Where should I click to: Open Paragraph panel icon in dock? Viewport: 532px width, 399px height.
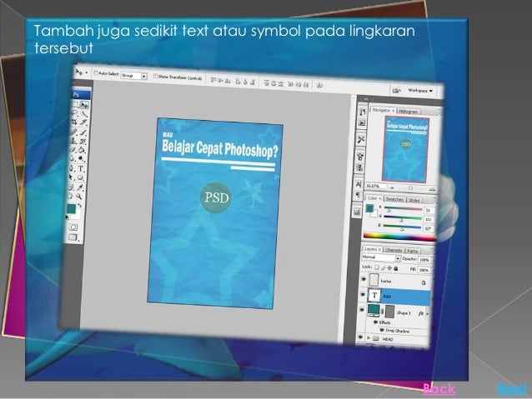click(x=359, y=195)
